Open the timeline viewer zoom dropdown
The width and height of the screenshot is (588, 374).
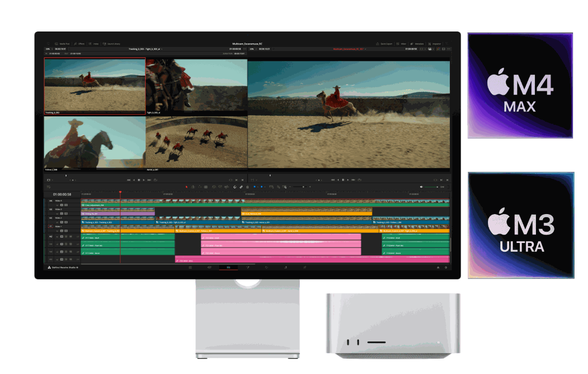click(253, 49)
